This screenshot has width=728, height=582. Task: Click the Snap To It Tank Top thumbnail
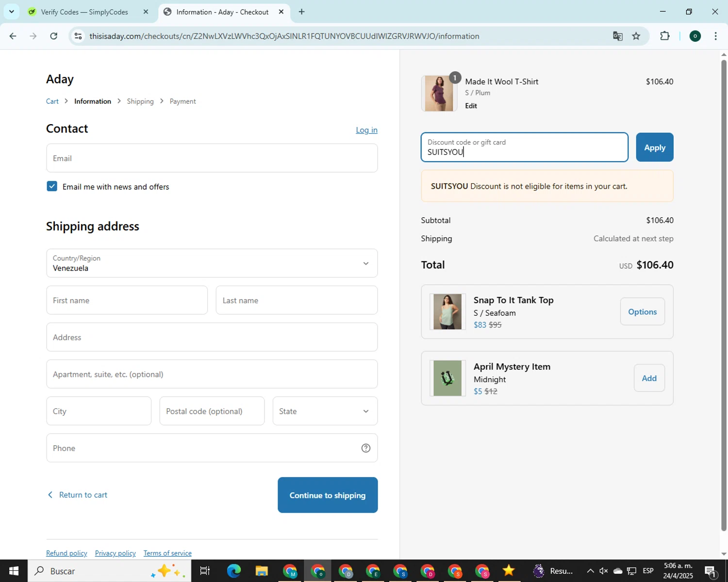[x=447, y=312]
